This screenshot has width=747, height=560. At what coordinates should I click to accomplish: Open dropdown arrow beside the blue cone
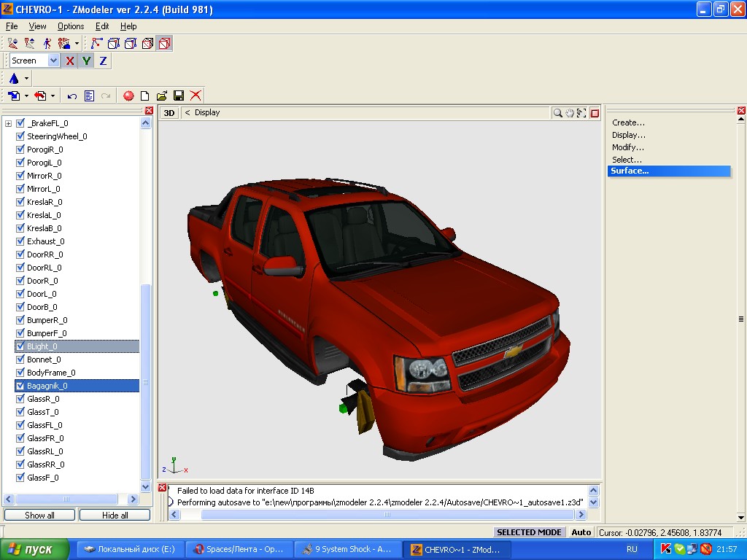(x=27, y=78)
